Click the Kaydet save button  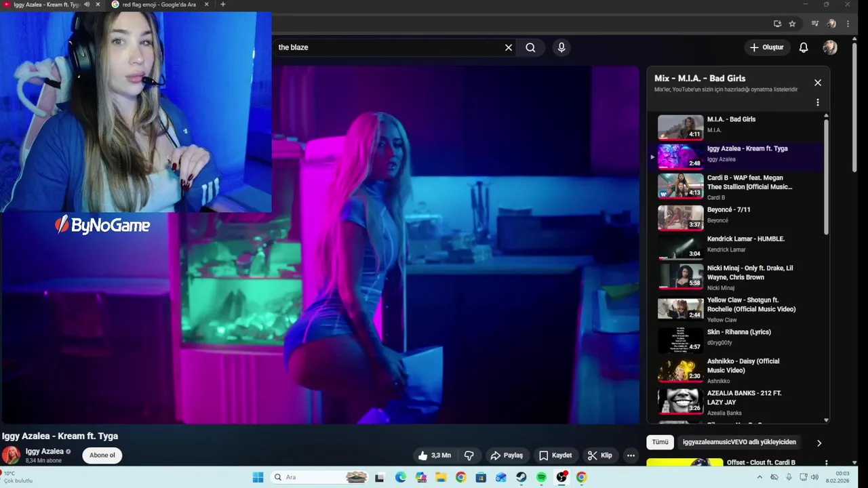click(555, 455)
